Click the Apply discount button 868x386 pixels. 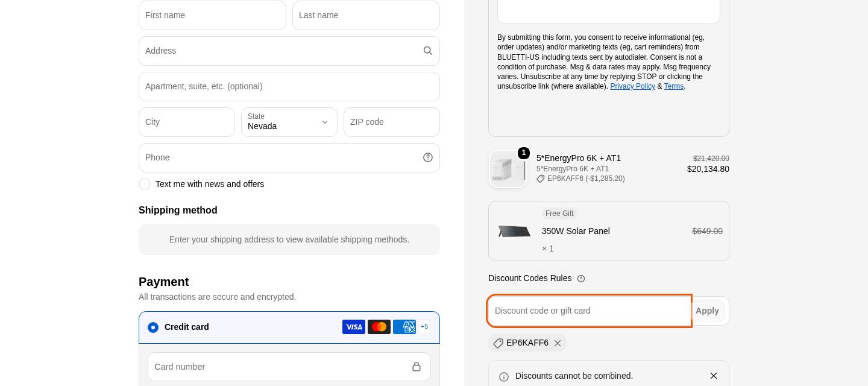pyautogui.click(x=707, y=311)
